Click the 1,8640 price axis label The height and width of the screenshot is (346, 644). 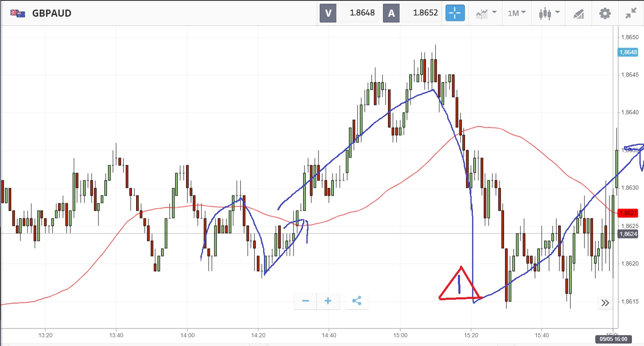coord(629,112)
